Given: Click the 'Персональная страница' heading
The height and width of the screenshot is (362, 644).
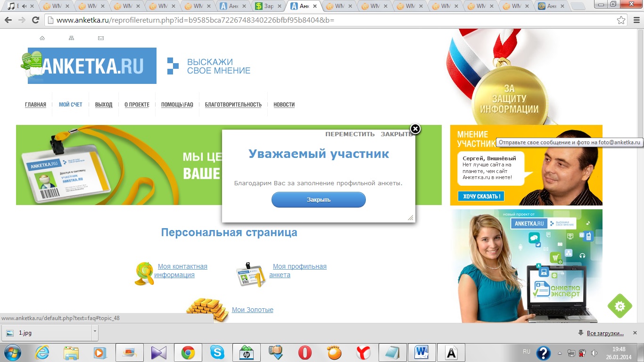Looking at the screenshot, I should pos(229,232).
